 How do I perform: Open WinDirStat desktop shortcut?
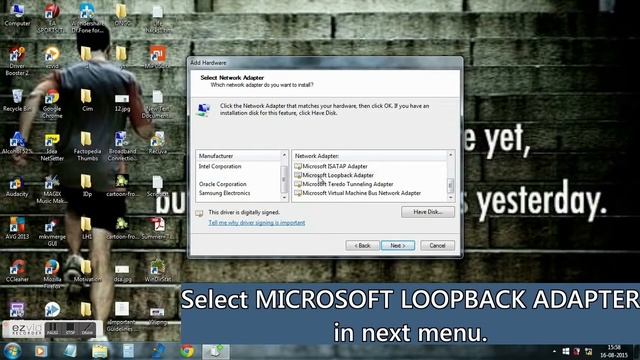[158, 271]
